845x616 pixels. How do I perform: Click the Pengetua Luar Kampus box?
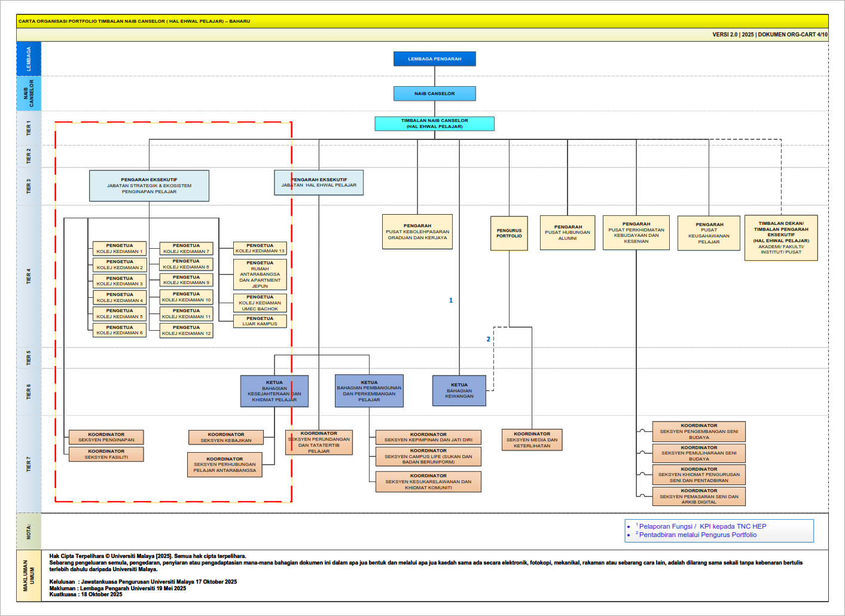pyautogui.click(x=260, y=321)
